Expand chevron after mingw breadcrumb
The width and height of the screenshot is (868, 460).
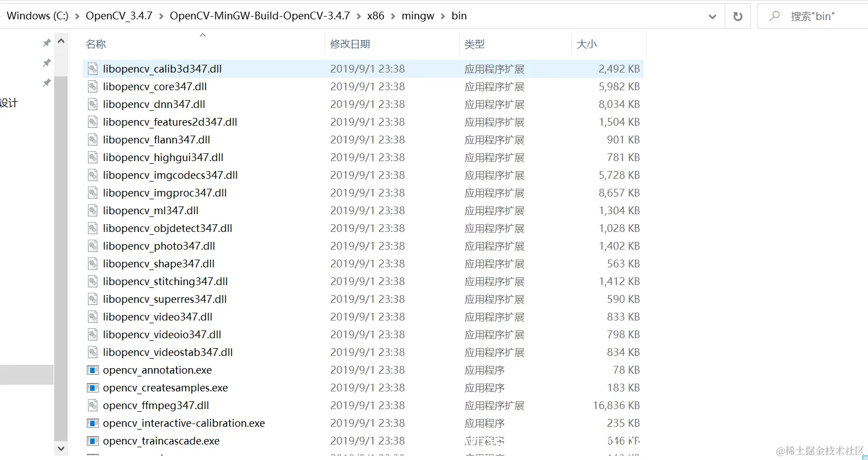click(x=443, y=17)
